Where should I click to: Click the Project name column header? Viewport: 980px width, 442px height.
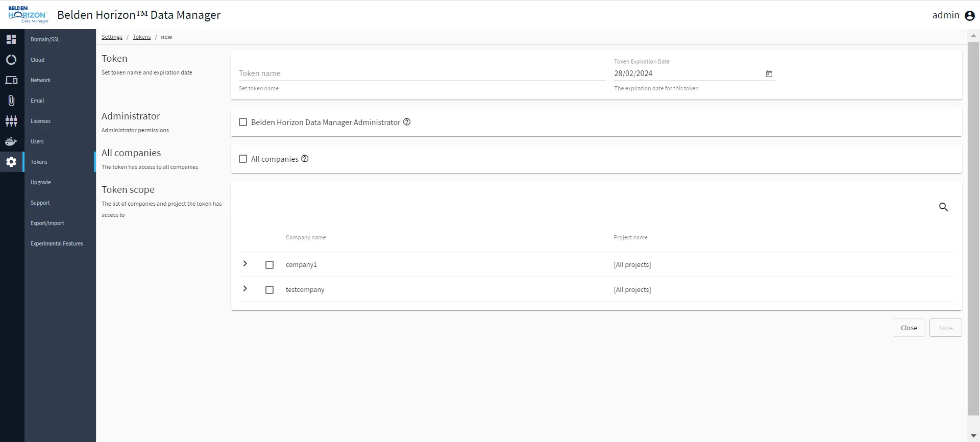(630, 237)
